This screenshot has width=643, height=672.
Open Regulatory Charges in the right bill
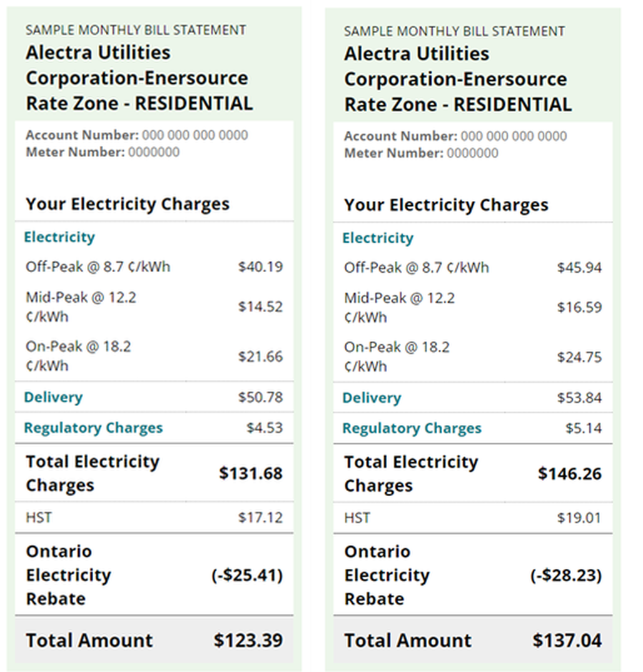point(412,429)
